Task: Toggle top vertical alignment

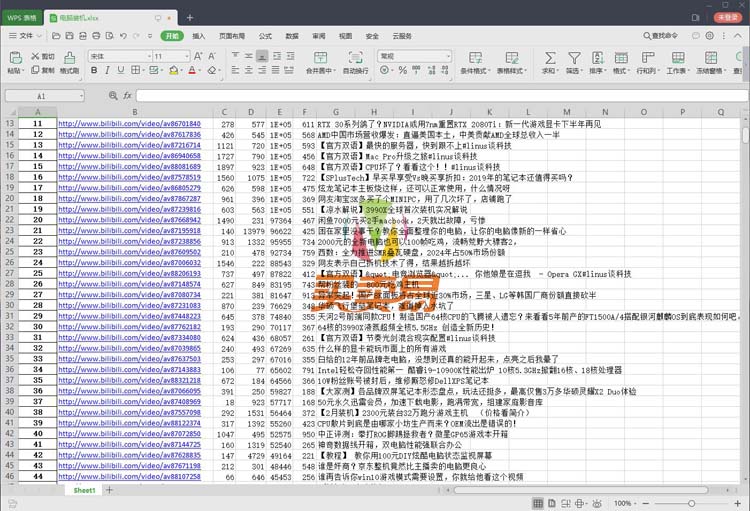Action: pos(235,56)
